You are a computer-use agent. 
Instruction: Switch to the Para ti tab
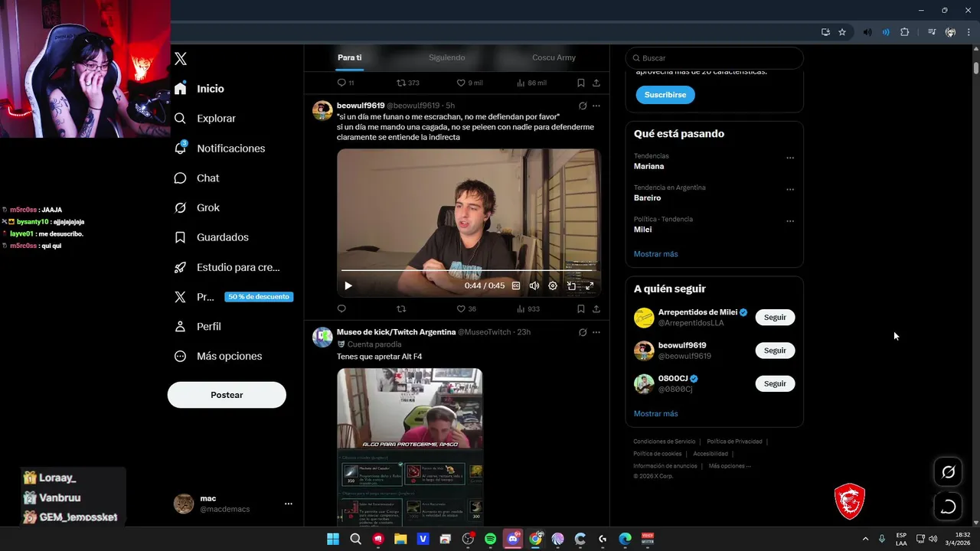tap(350, 57)
